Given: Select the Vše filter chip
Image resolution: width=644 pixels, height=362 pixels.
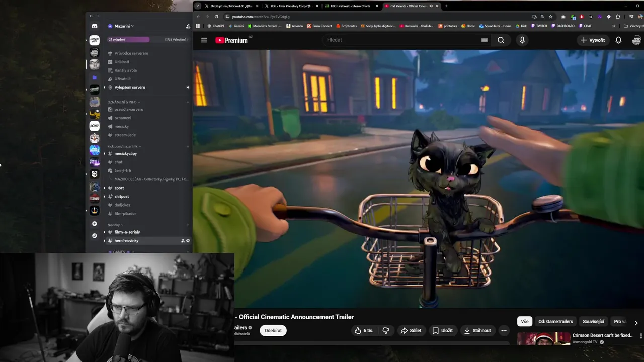Looking at the screenshot, I should pyautogui.click(x=525, y=321).
